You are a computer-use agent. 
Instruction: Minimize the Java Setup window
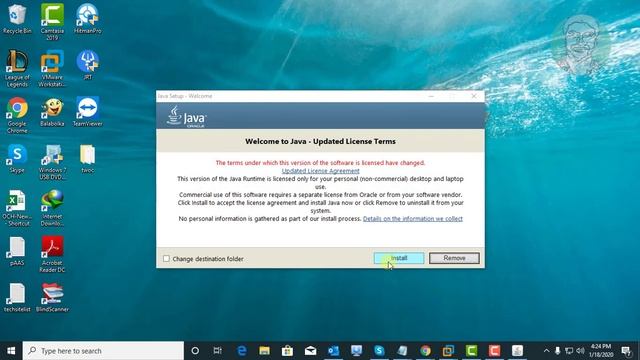(x=431, y=96)
